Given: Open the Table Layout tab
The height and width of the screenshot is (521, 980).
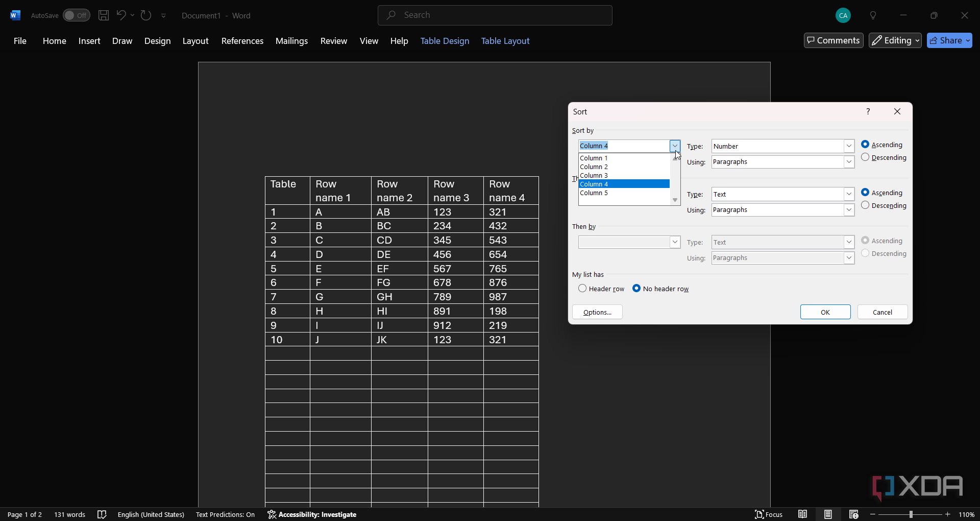Looking at the screenshot, I should click(x=505, y=41).
